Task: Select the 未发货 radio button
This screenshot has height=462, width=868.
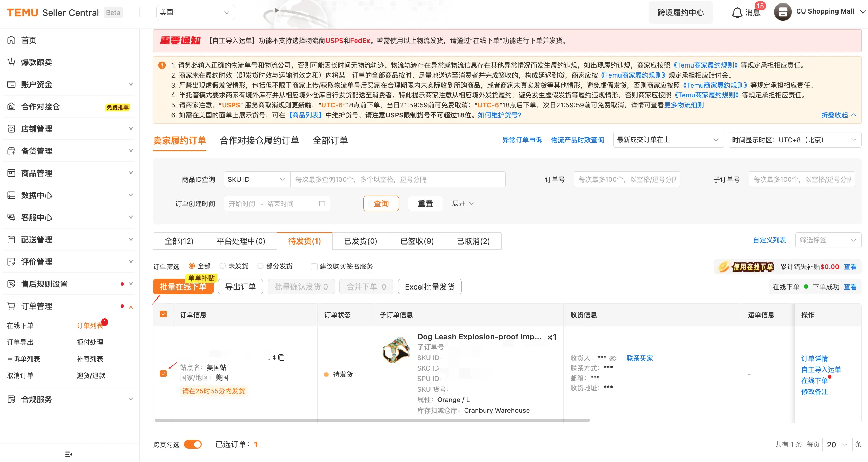Action: pos(223,266)
